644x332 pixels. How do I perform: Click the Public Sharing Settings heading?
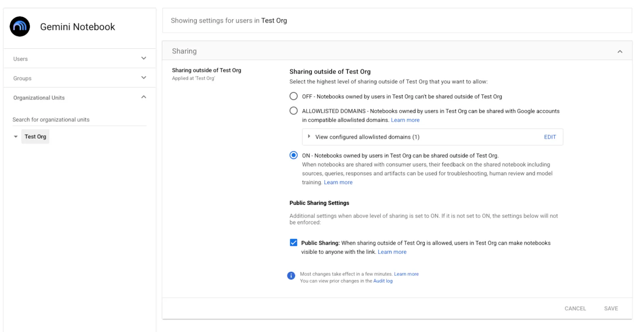coord(319,203)
